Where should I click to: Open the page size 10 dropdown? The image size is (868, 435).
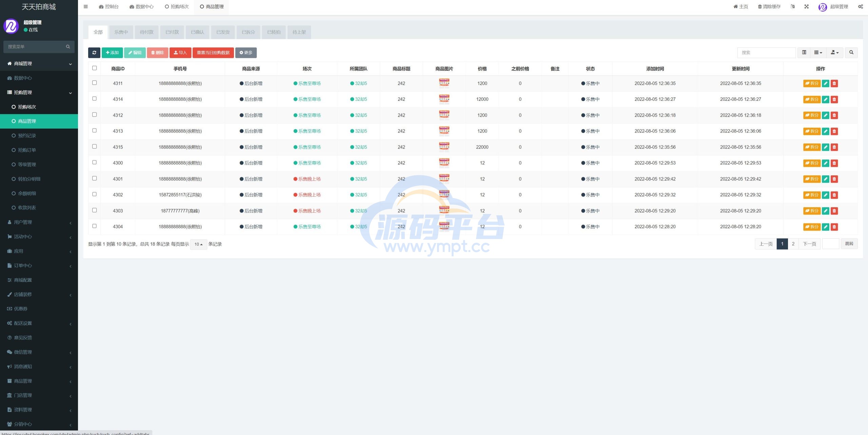point(199,244)
